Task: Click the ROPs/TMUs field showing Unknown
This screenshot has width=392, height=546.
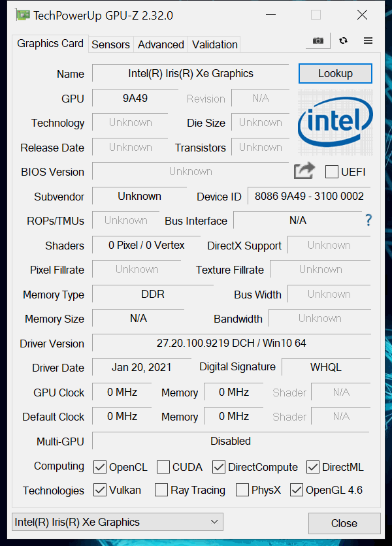Action: [126, 220]
